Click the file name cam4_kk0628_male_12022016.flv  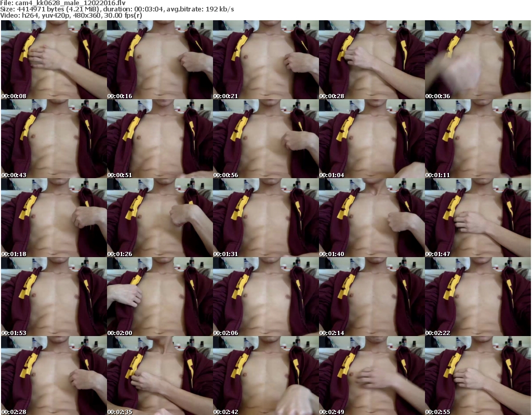tap(70, 3)
